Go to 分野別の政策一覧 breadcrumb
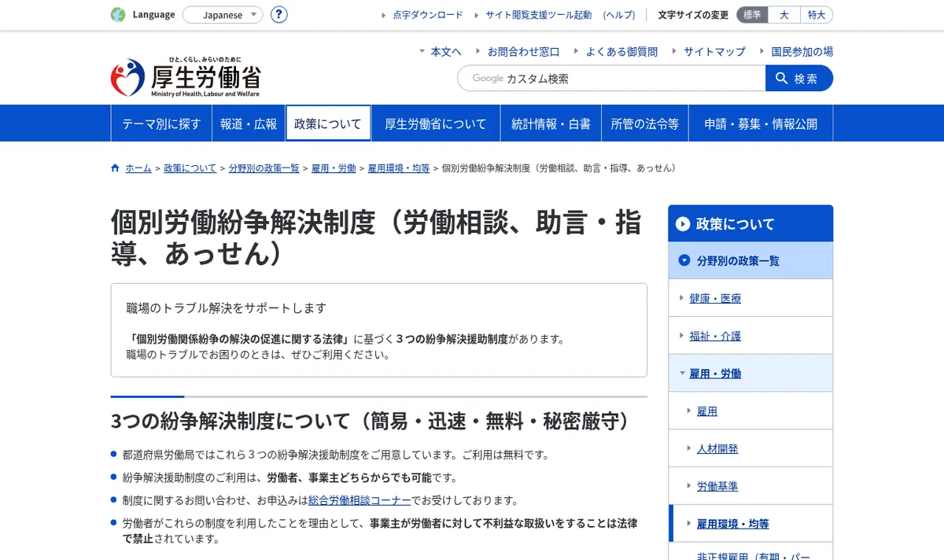Image resolution: width=944 pixels, height=560 pixels. tap(264, 168)
